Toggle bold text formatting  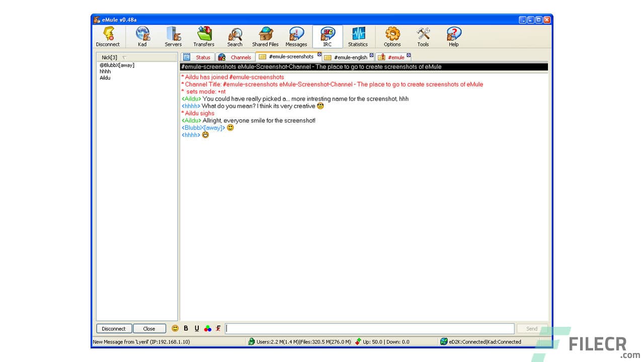(186, 328)
